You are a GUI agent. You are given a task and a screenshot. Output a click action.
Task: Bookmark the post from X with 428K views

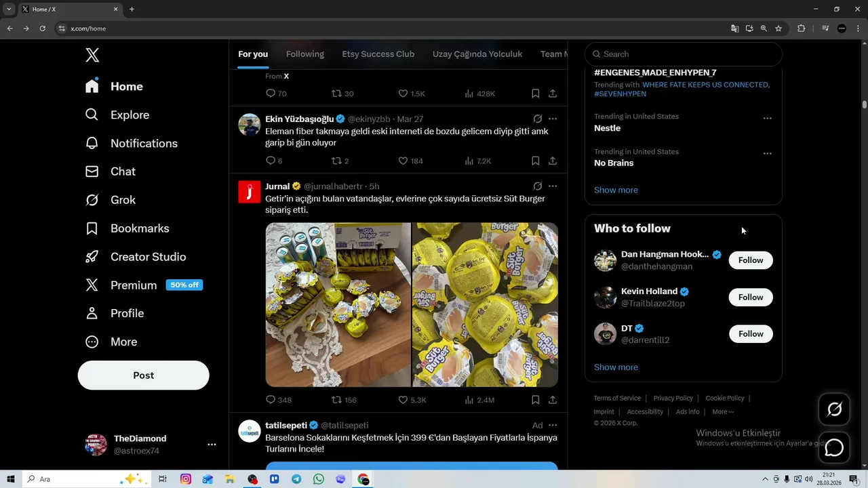[535, 94]
